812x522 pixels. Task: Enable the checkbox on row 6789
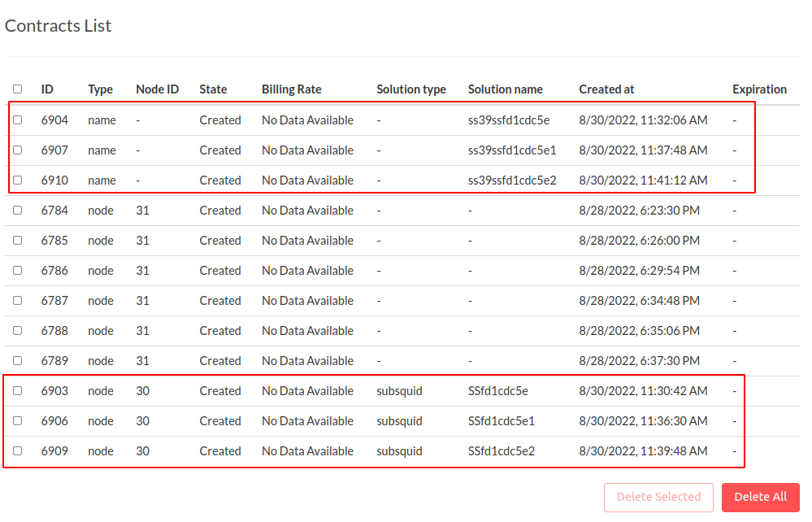(x=17, y=360)
